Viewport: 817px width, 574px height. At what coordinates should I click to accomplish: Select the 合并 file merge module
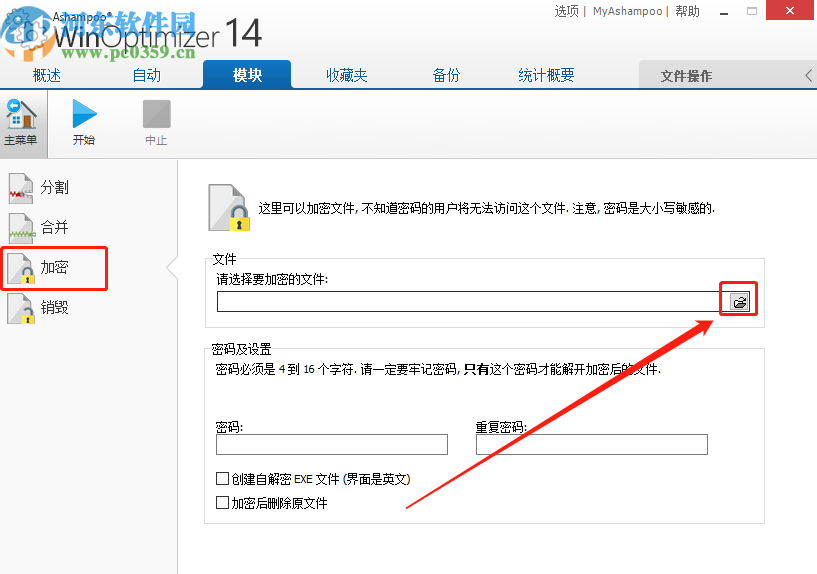tap(39, 228)
